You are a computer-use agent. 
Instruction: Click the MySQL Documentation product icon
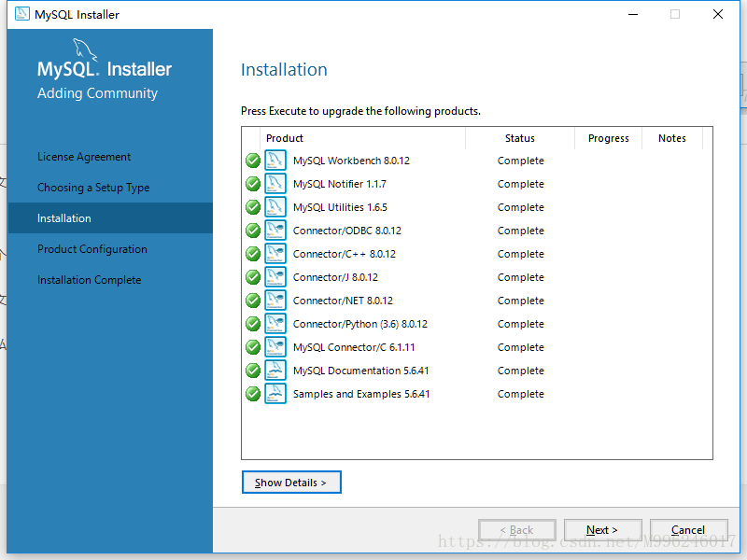(275, 370)
